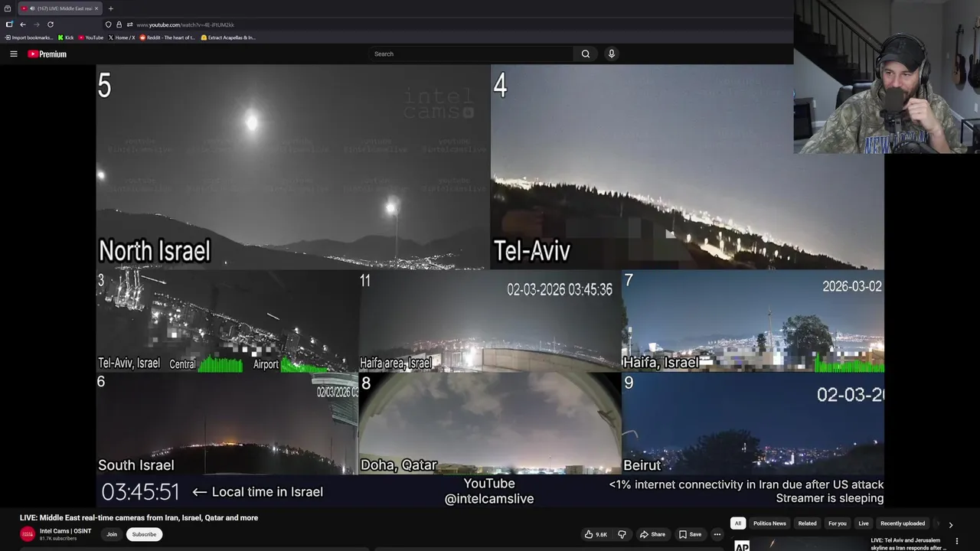This screenshot has width=980, height=551.
Task: Select the youtube.com URL in address bar
Action: click(185, 24)
